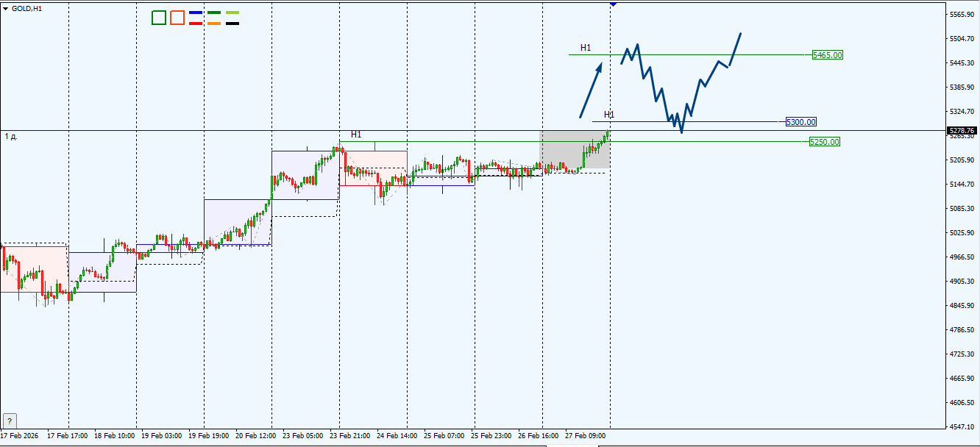Click 5504.70 on the price scale

tap(962, 39)
